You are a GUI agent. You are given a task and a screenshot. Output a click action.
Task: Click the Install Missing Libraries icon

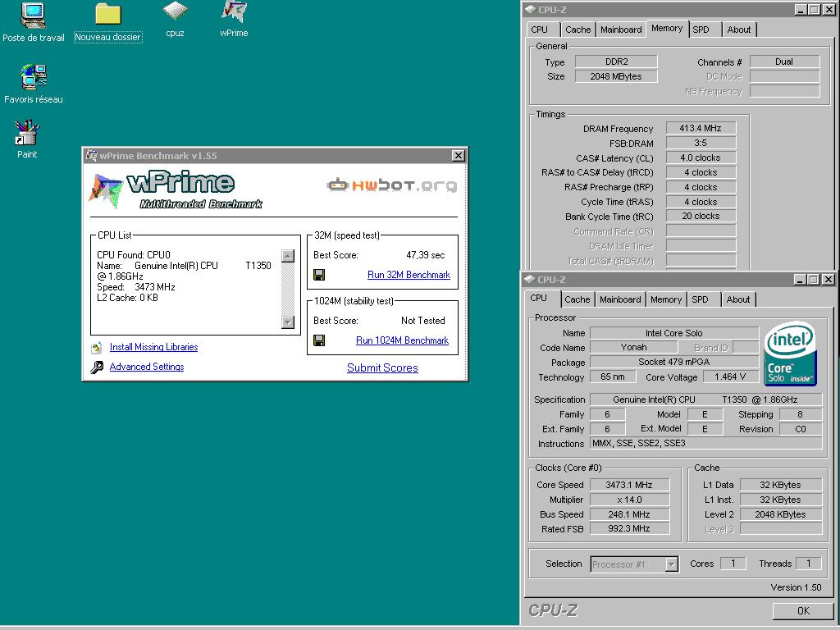point(97,348)
